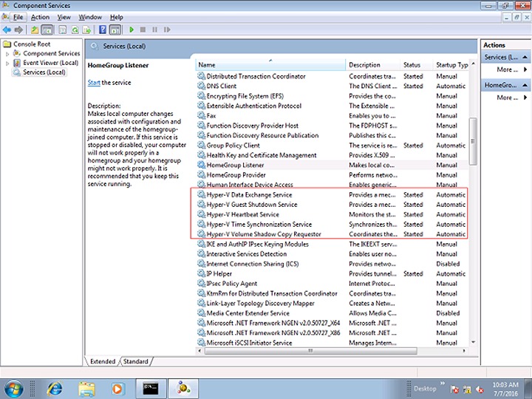Sort services by the Status column header

click(x=412, y=65)
